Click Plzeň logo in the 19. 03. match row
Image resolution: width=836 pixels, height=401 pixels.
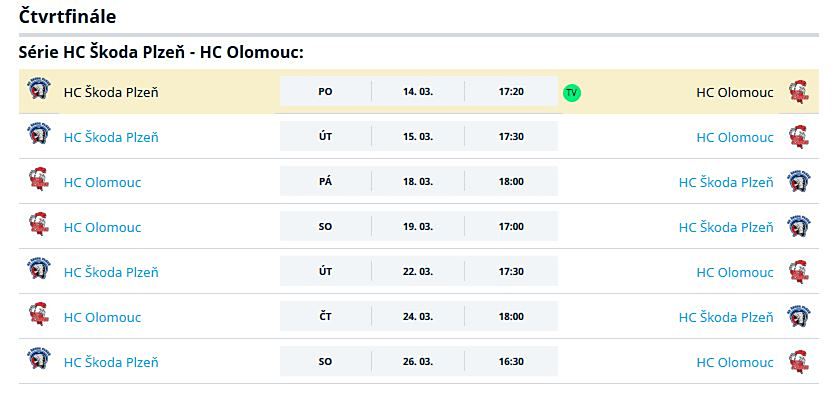pyautogui.click(x=799, y=227)
